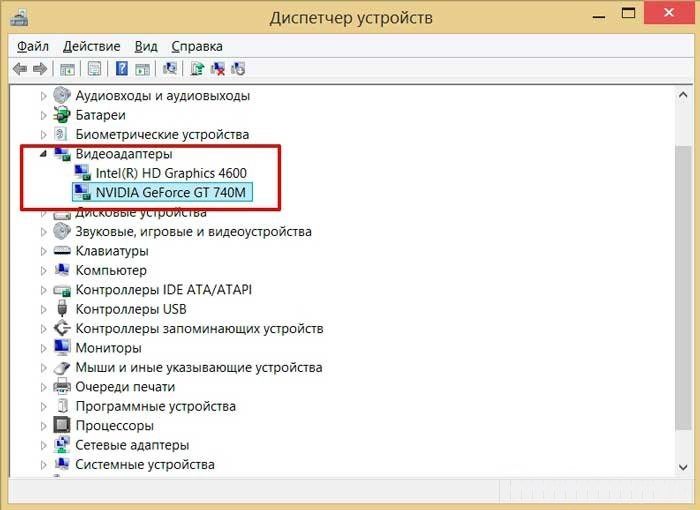Select the Видеоадаптеры category icon

coord(62,154)
